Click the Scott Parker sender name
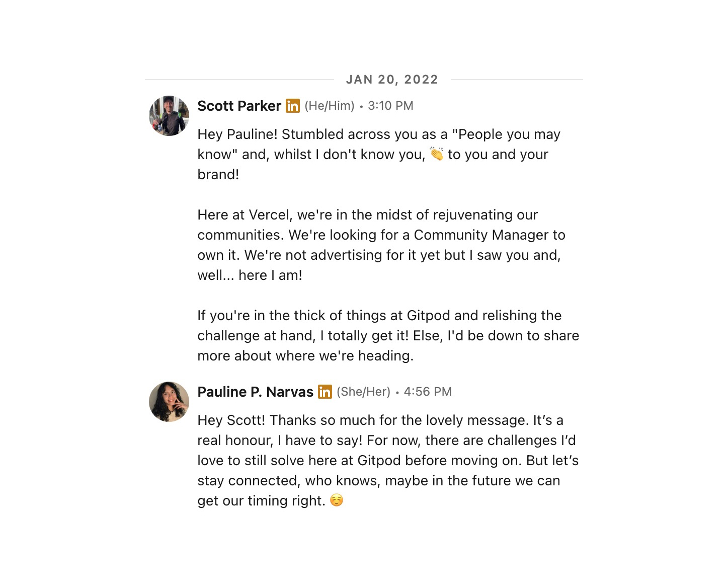This screenshot has height=583, width=728. click(x=239, y=106)
